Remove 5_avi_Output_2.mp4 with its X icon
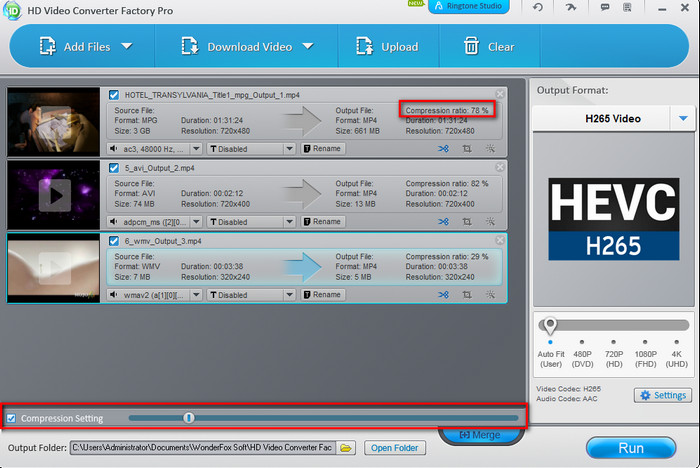Viewport: 700px width, 468px height. (x=500, y=167)
